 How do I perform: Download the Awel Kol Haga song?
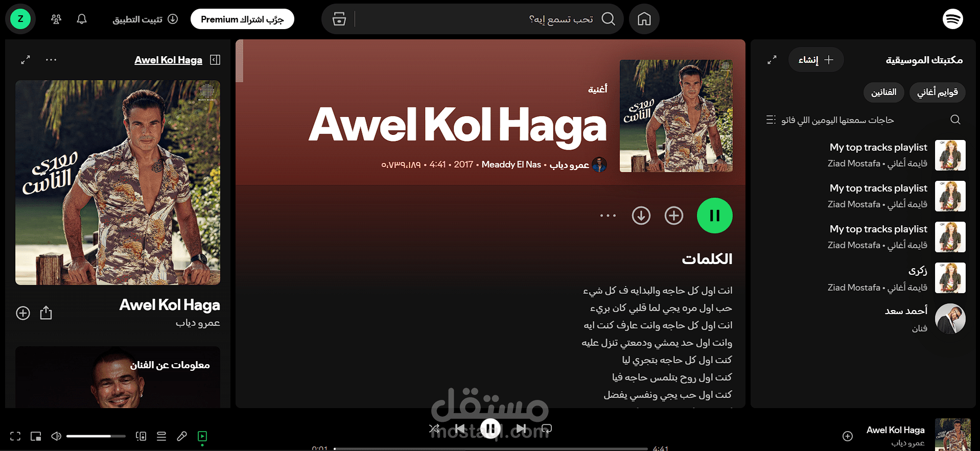[x=641, y=216]
